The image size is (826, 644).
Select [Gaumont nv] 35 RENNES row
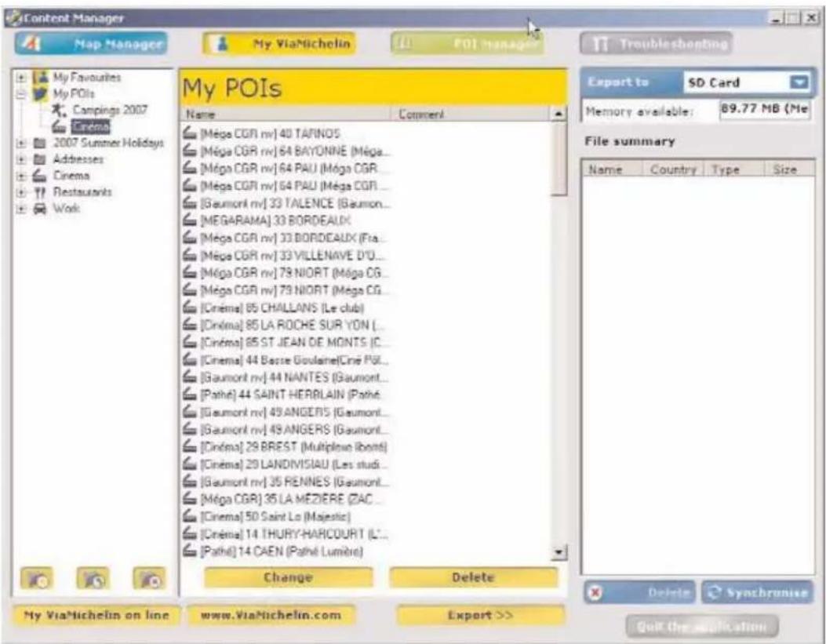[x=287, y=482]
